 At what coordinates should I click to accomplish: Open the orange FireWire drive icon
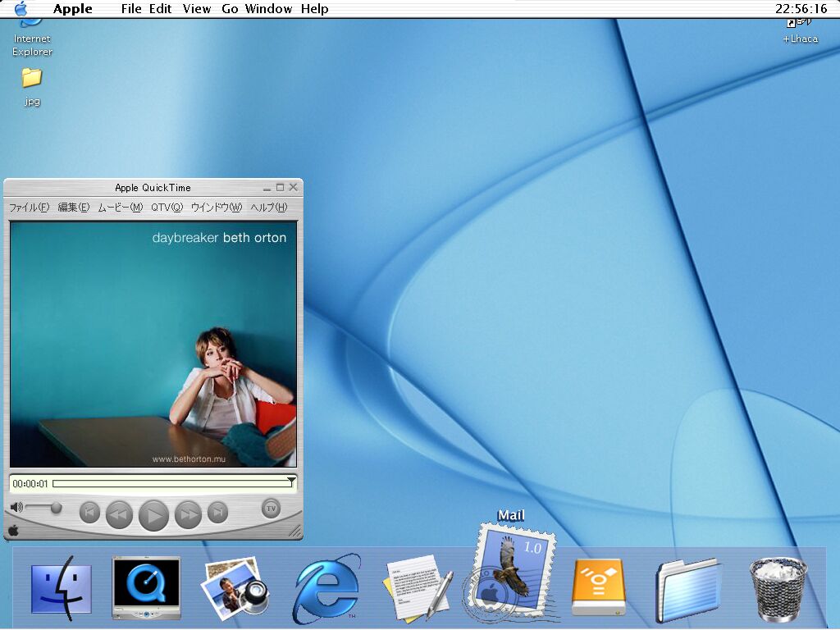pyautogui.click(x=598, y=587)
